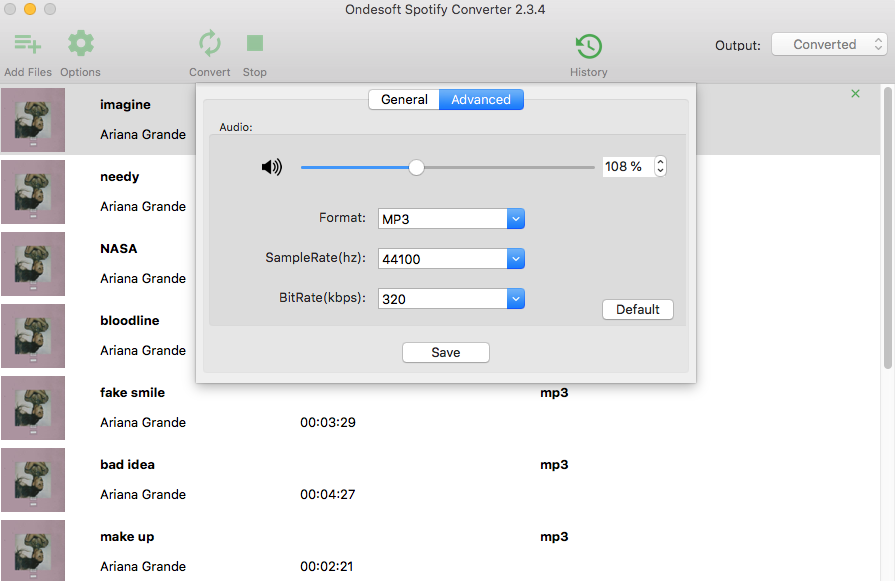Select the track title make up
This screenshot has width=895, height=581.
(x=127, y=536)
